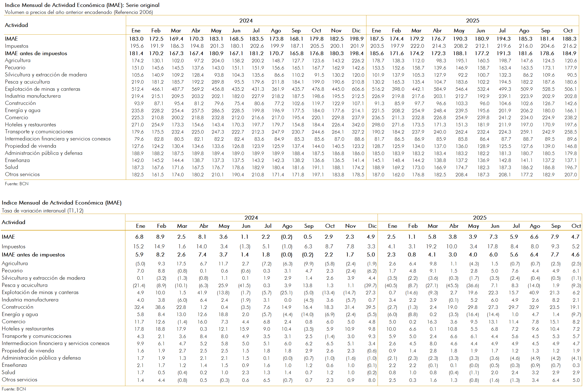Click IMAE January 2024 value 183.0
Screen dimensions: 584x392
pos(136,39)
